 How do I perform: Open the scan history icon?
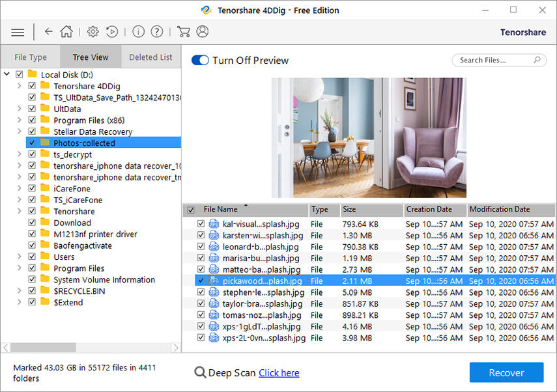coord(112,31)
